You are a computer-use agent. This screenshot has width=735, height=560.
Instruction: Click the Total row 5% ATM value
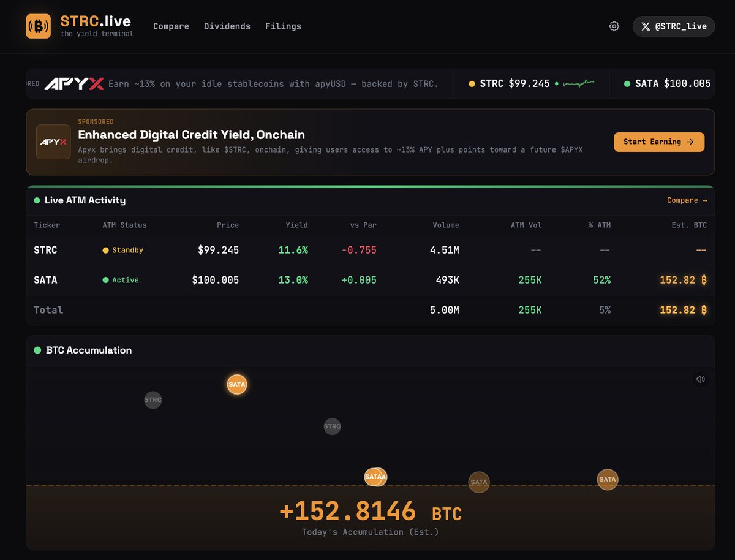click(605, 310)
